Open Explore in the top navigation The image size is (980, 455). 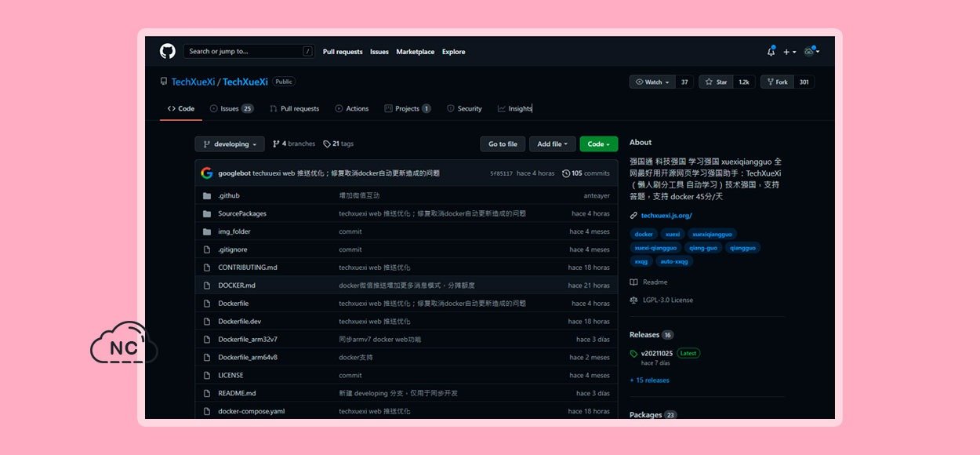coord(453,52)
